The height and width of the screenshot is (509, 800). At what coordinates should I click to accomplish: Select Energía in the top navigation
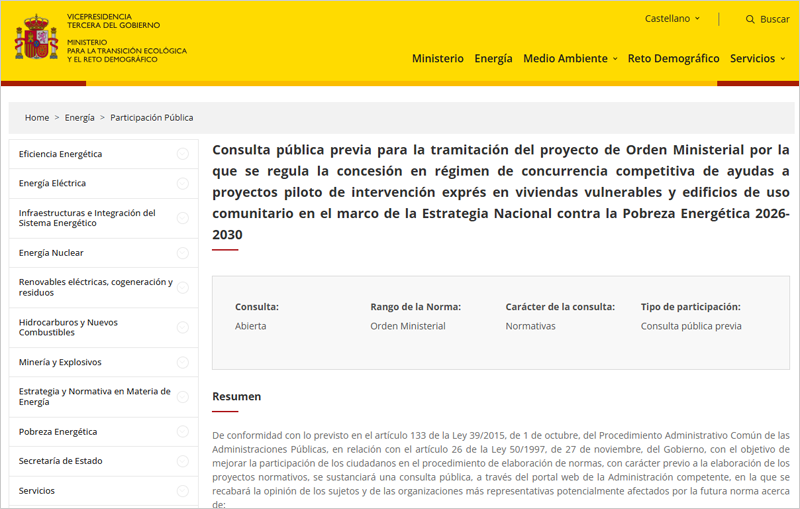pyautogui.click(x=493, y=59)
